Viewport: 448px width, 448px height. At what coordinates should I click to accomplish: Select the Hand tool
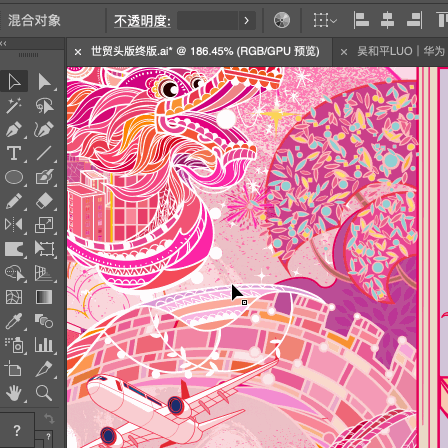[14, 393]
